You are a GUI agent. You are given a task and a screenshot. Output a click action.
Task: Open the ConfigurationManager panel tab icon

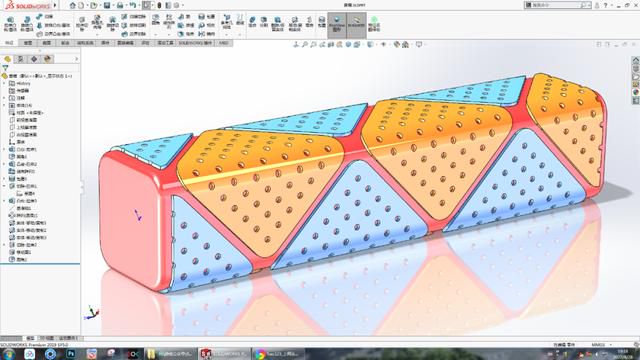(x=34, y=59)
